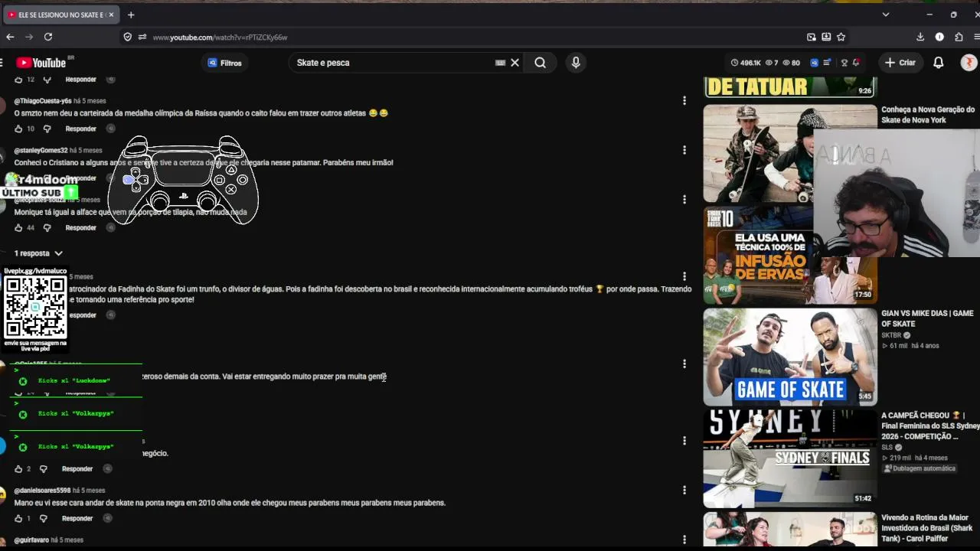Viewport: 980px width, 551px height.
Task: Bookmark this page with the star icon
Action: (x=841, y=37)
